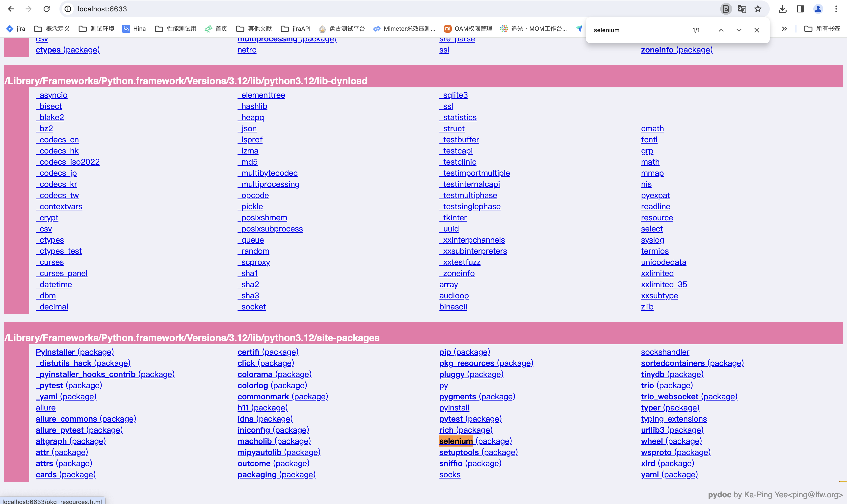Open the translate page icon
The width and height of the screenshot is (847, 504).
coord(742,9)
